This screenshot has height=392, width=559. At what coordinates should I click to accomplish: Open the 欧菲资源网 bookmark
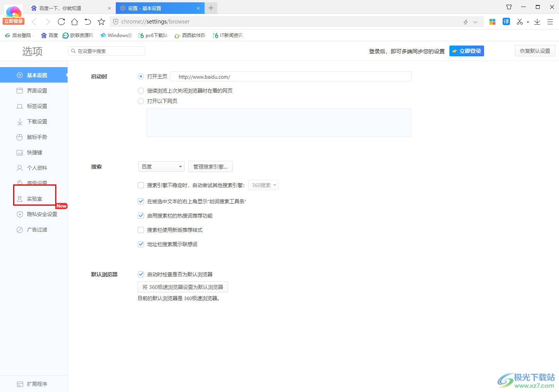(x=78, y=35)
